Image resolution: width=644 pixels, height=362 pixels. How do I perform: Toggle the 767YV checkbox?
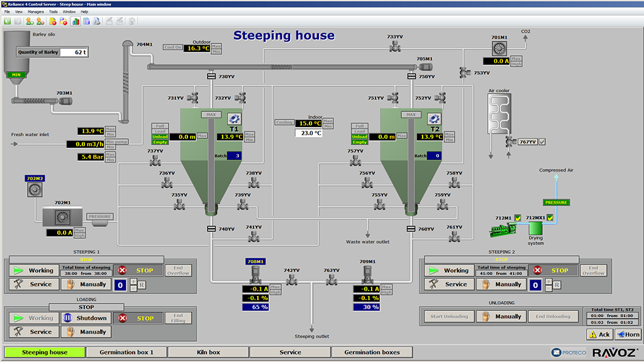542,141
